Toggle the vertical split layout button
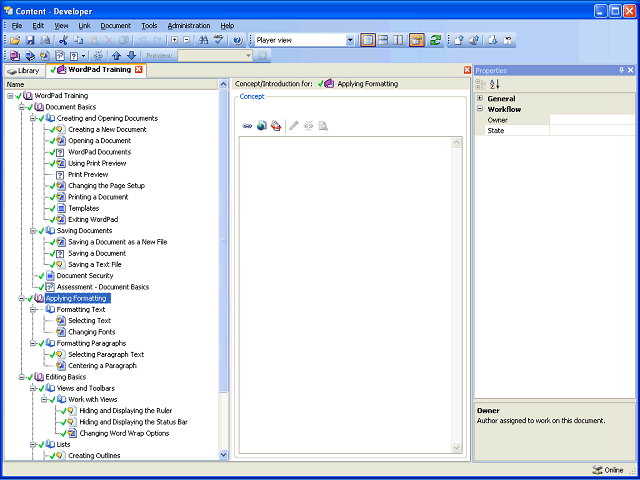 [398, 40]
